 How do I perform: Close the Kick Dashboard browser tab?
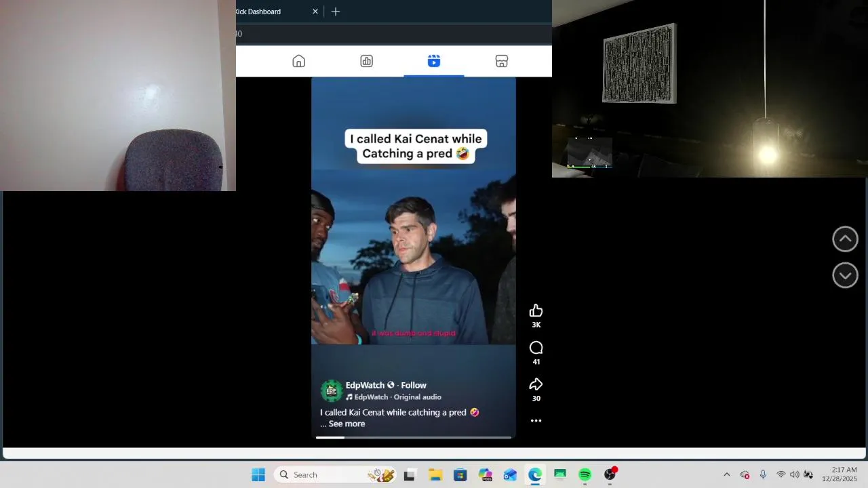pos(315,12)
